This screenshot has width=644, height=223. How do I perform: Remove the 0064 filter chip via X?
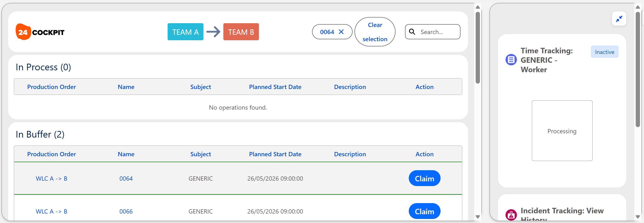tap(341, 32)
